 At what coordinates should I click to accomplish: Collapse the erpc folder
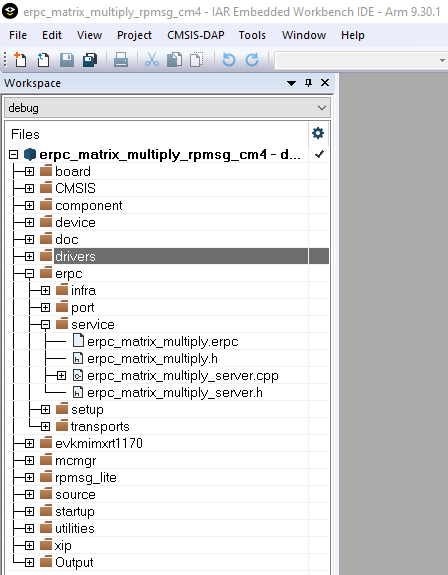pyautogui.click(x=29, y=274)
